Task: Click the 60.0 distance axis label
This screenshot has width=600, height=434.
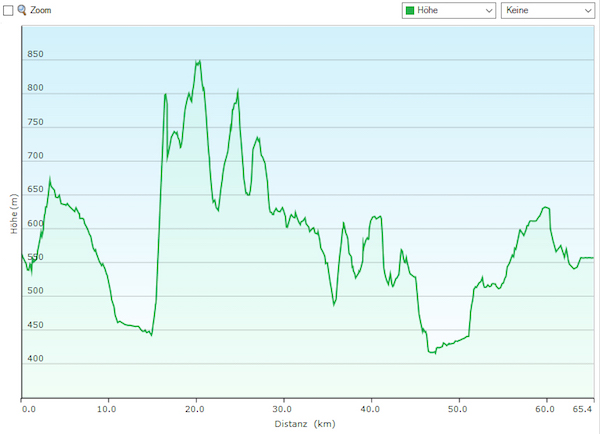Action: [545, 409]
